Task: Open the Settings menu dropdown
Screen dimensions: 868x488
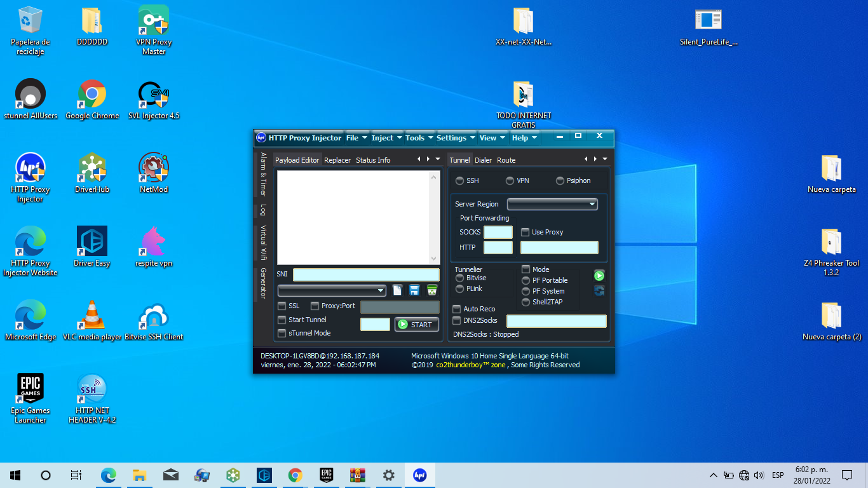Action: click(456, 138)
